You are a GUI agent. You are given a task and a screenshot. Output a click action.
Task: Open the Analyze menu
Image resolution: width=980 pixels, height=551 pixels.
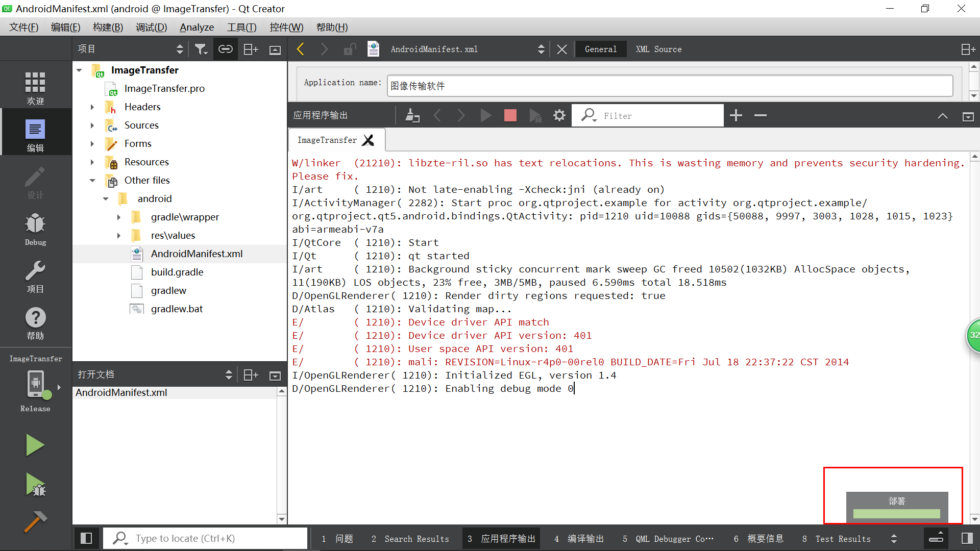coord(197,28)
